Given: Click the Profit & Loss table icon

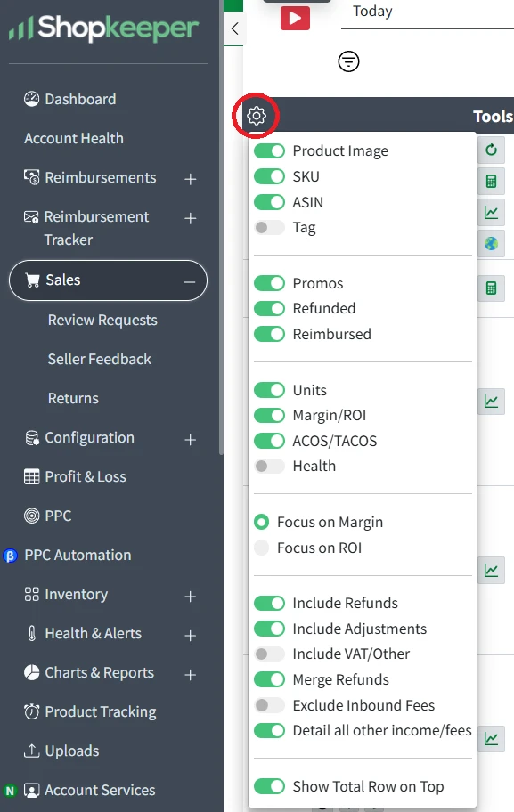Looking at the screenshot, I should (31, 476).
